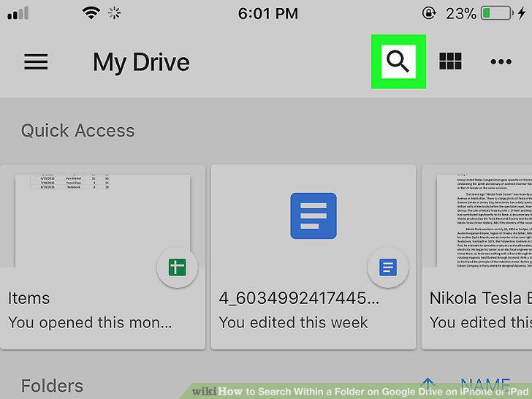Tap the Wi-Fi status icon

click(x=91, y=13)
